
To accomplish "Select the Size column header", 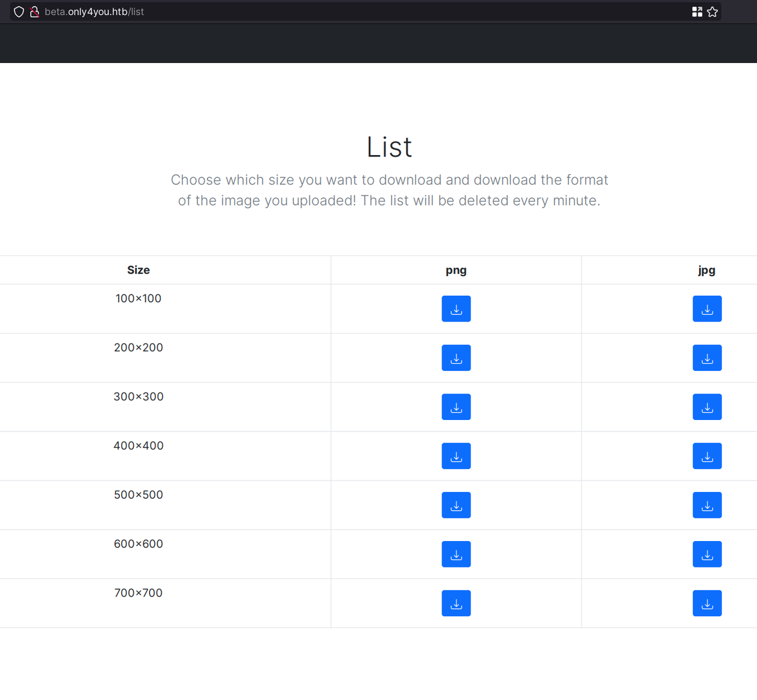I will click(x=139, y=270).
